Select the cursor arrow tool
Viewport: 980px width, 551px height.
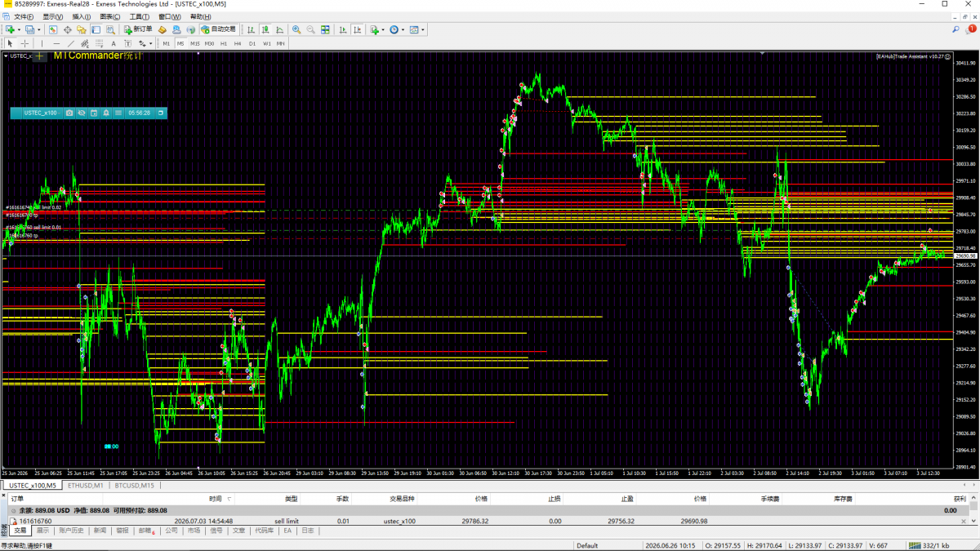click(10, 43)
